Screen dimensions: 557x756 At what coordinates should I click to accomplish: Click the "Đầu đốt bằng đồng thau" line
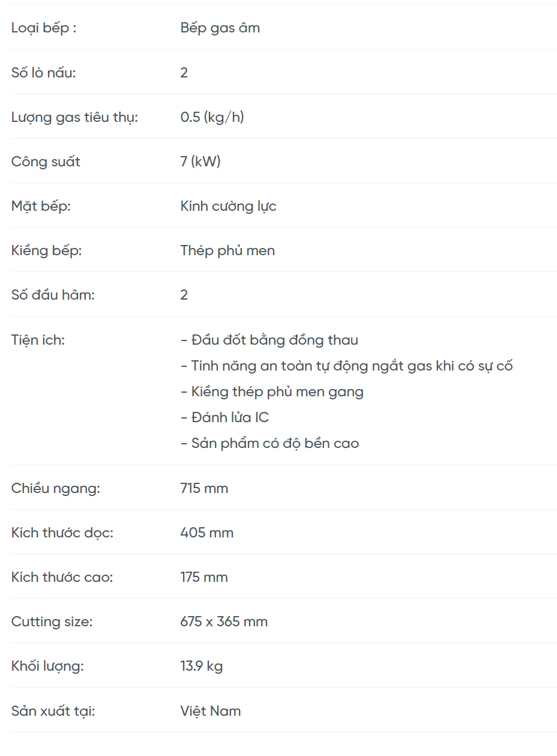269,340
